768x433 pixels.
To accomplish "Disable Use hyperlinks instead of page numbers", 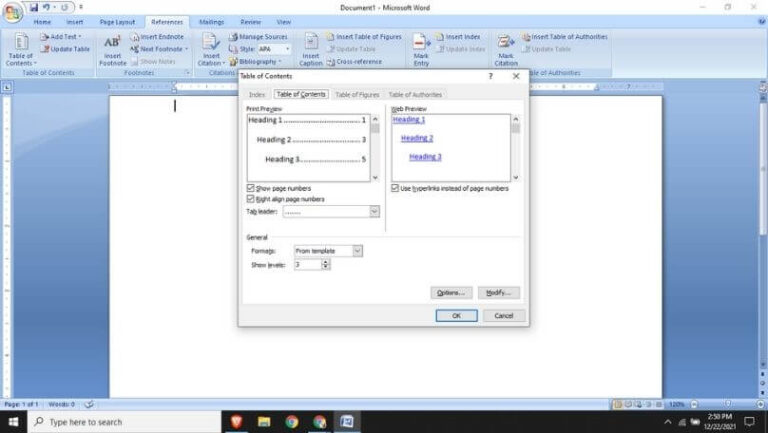I will click(395, 188).
